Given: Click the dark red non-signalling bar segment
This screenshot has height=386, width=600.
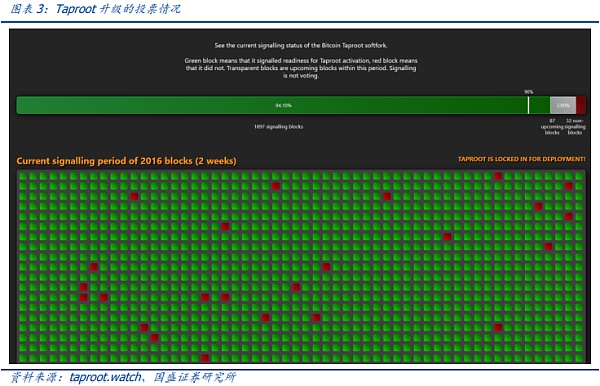Looking at the screenshot, I should pyautogui.click(x=580, y=105).
